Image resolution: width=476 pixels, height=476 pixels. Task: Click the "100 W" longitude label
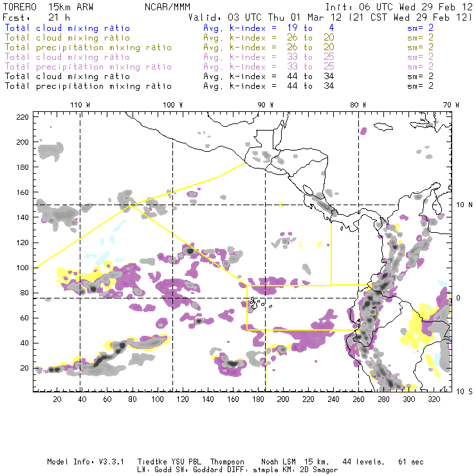point(173,105)
